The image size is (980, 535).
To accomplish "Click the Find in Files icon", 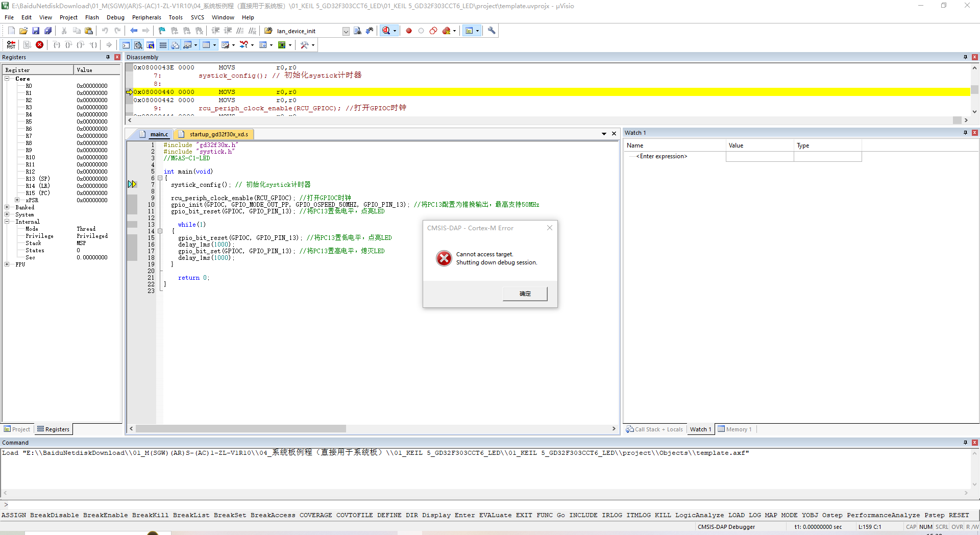I will pyautogui.click(x=268, y=31).
